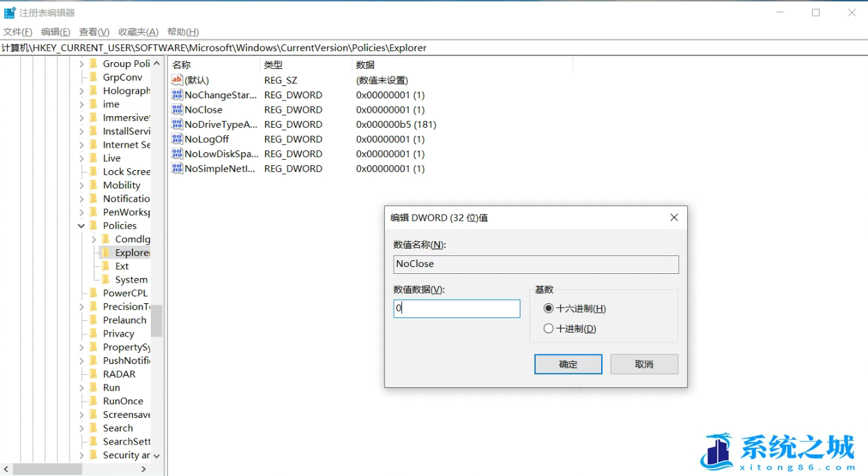The height and width of the screenshot is (476, 868).
Task: Open the 编辑(E) menu
Action: 55,31
